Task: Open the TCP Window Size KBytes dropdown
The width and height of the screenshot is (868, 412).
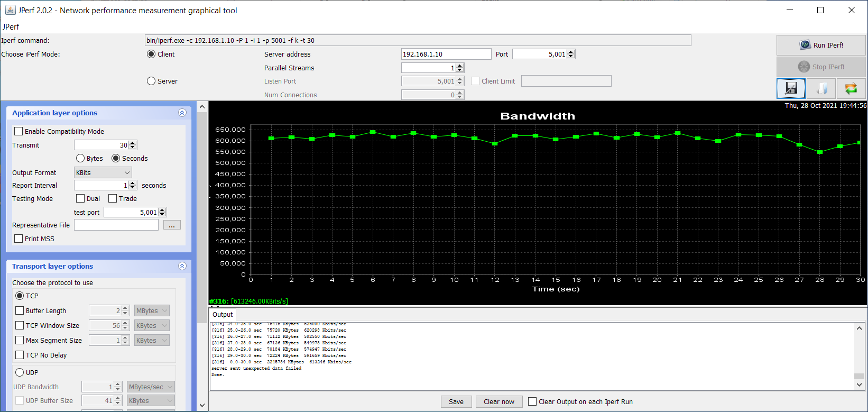Action: tap(152, 325)
